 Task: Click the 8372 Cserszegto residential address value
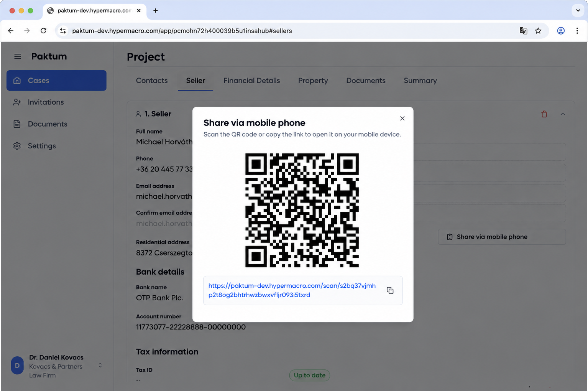point(164,253)
